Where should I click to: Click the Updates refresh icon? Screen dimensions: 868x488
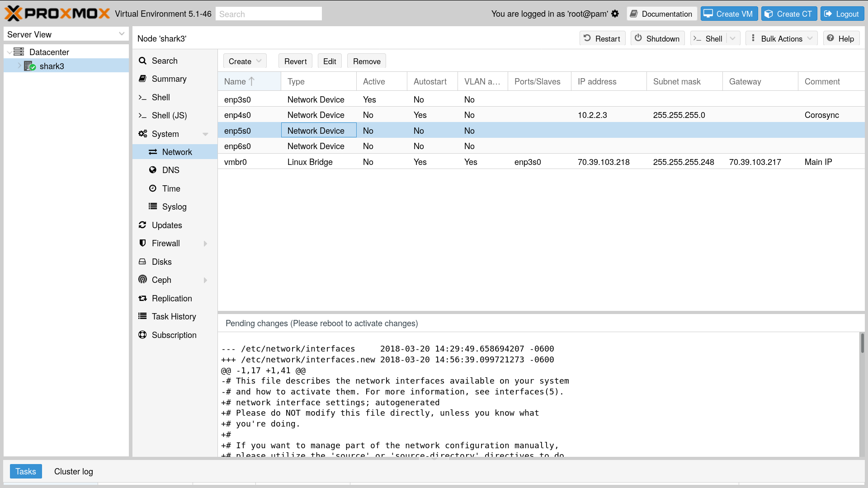142,225
